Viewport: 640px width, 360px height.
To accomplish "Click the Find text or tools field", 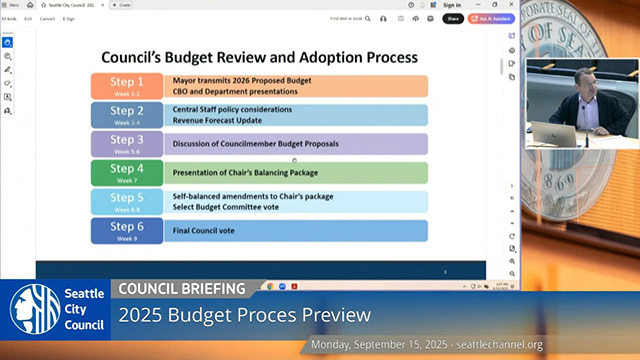I will pyautogui.click(x=346, y=19).
